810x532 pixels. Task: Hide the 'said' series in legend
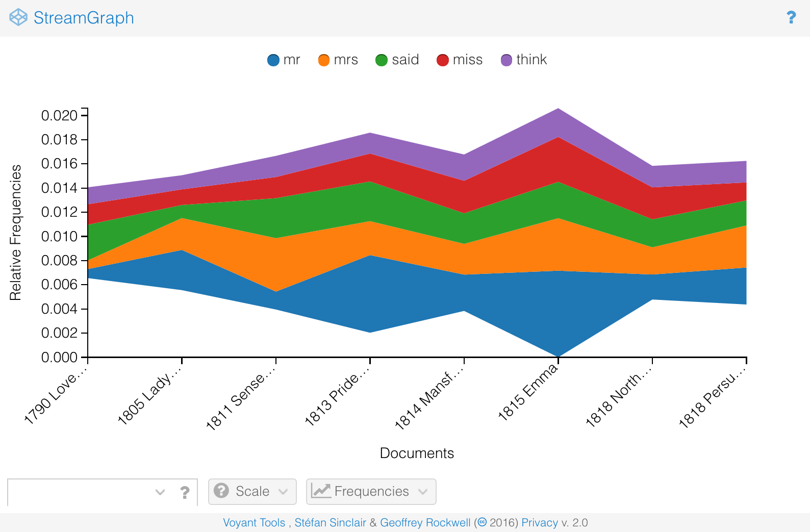coord(397,60)
